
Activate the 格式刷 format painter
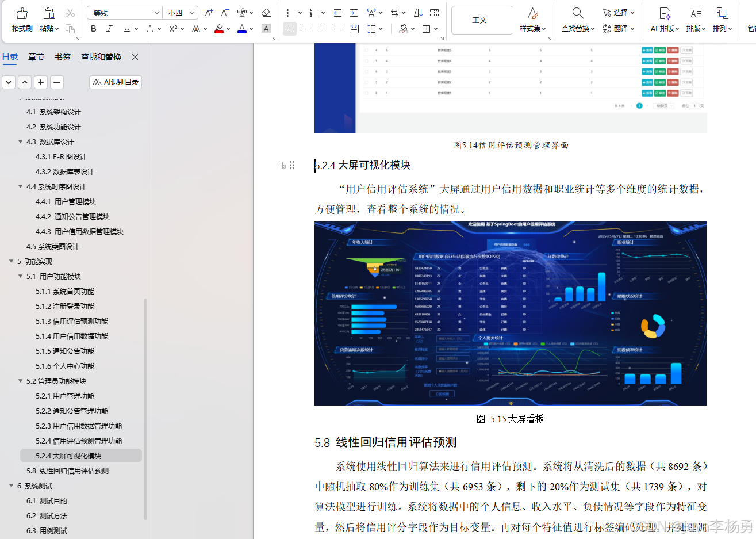tap(22, 20)
